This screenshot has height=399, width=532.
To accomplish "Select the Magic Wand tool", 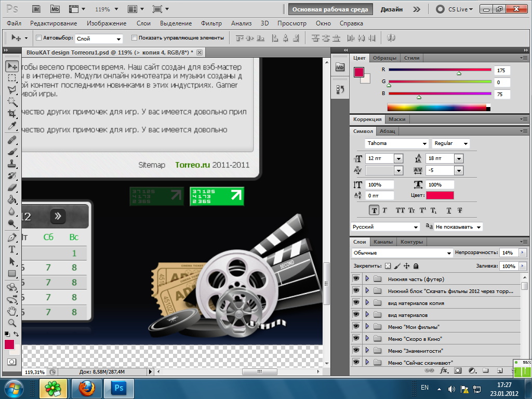I will click(x=12, y=101).
